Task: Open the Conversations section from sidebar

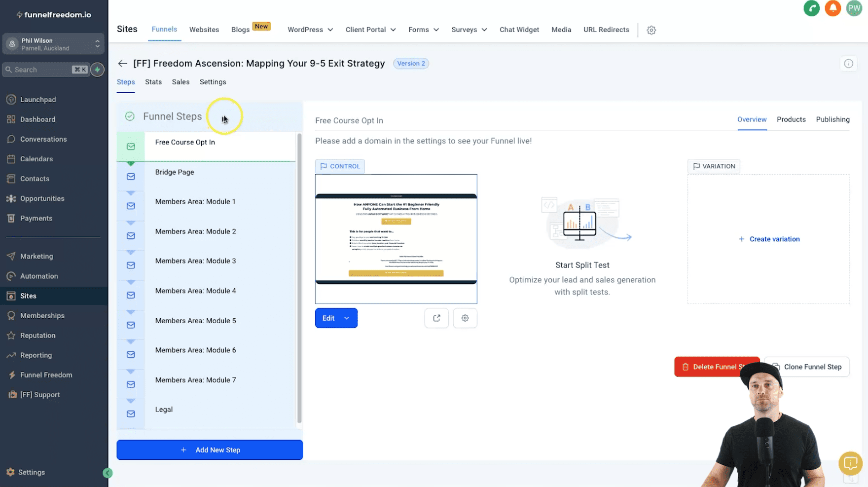Action: coord(43,139)
